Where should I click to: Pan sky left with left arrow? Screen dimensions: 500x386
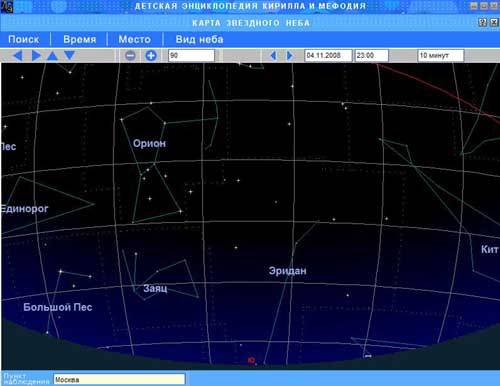pyautogui.click(x=17, y=55)
